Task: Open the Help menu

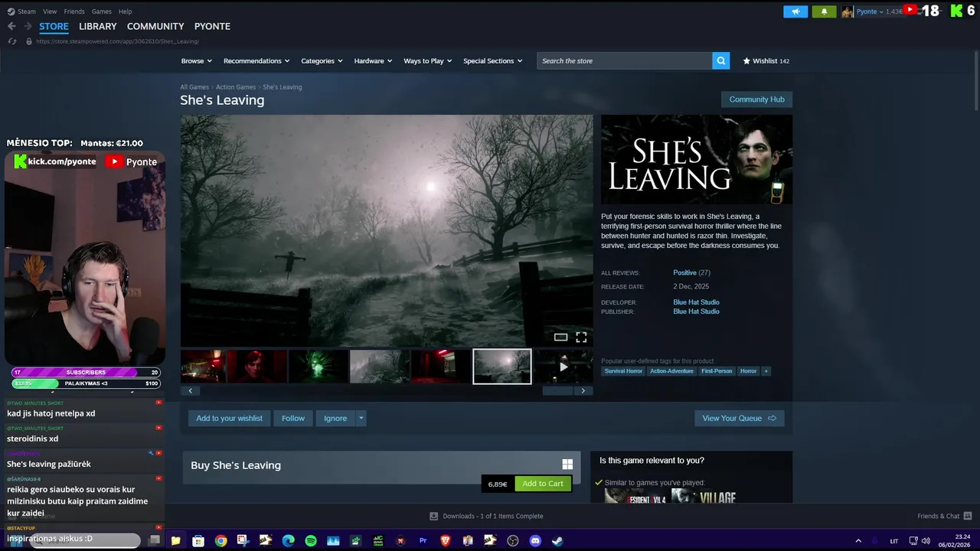Action: (x=125, y=11)
